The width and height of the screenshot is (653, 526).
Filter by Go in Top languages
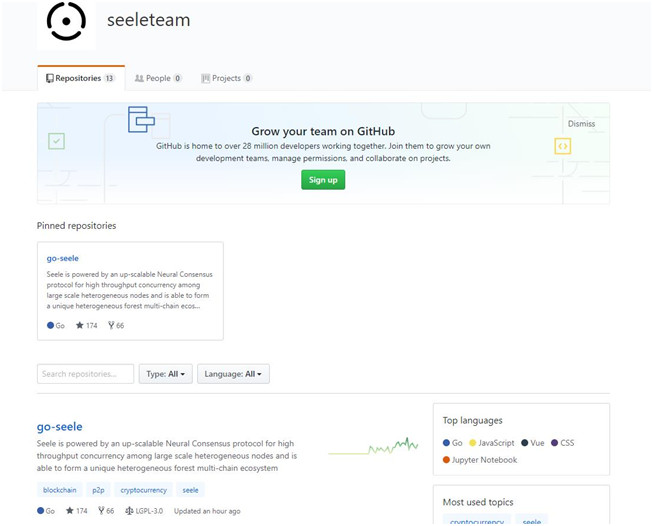pyautogui.click(x=453, y=443)
